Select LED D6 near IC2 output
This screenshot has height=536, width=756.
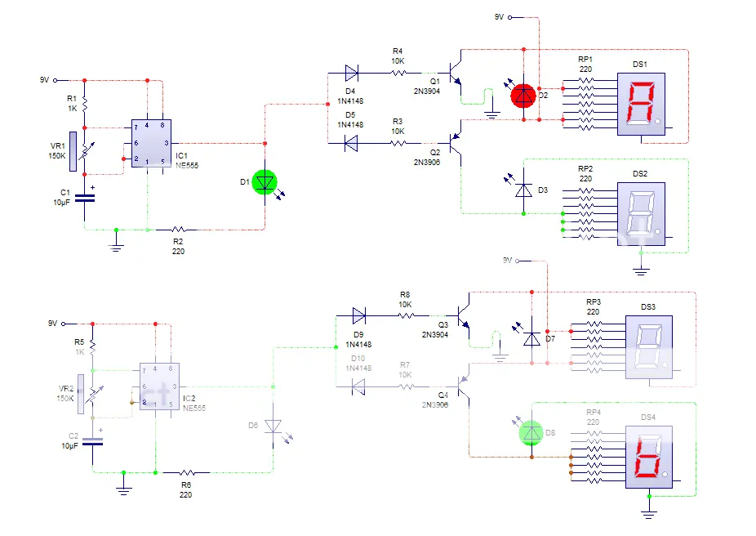click(273, 426)
